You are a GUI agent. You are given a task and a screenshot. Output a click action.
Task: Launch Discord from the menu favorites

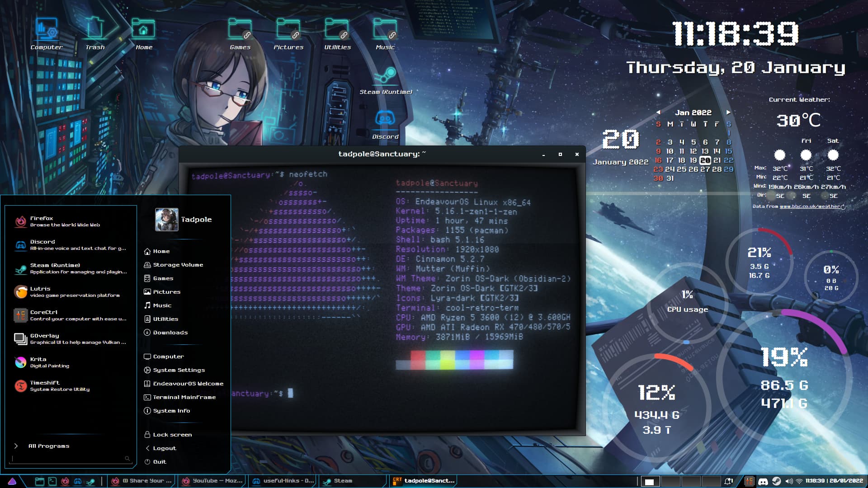click(71, 244)
